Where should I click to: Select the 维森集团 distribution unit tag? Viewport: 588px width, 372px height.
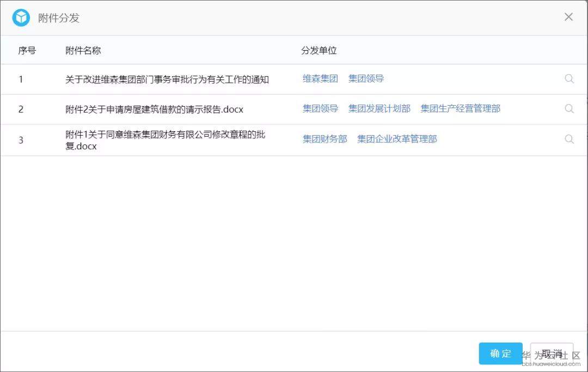coord(320,78)
